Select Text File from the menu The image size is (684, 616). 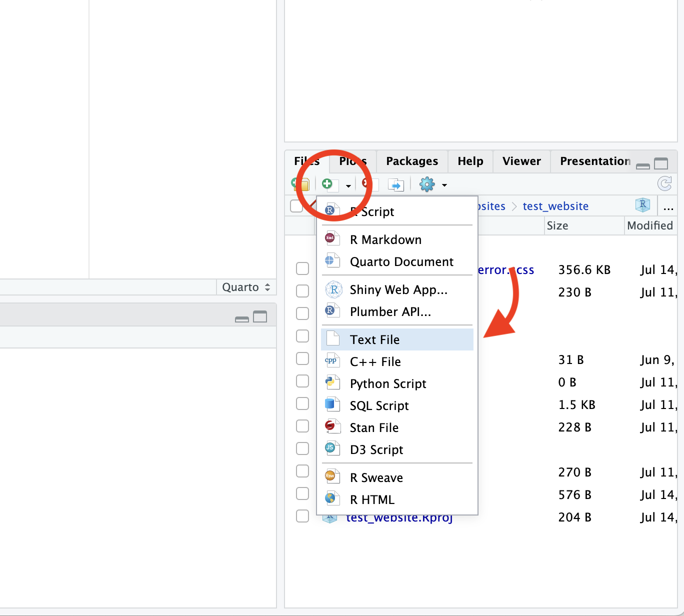[x=374, y=339]
